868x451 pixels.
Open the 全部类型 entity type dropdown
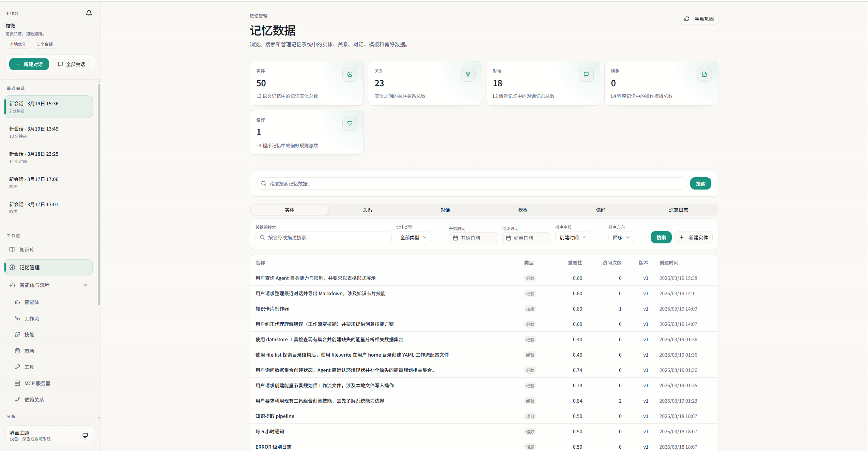coord(413,237)
